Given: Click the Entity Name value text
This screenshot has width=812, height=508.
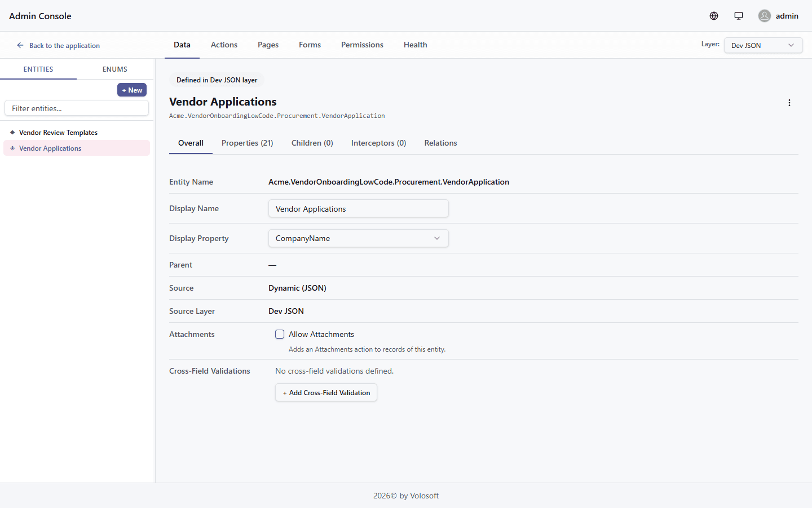Looking at the screenshot, I should (389, 182).
